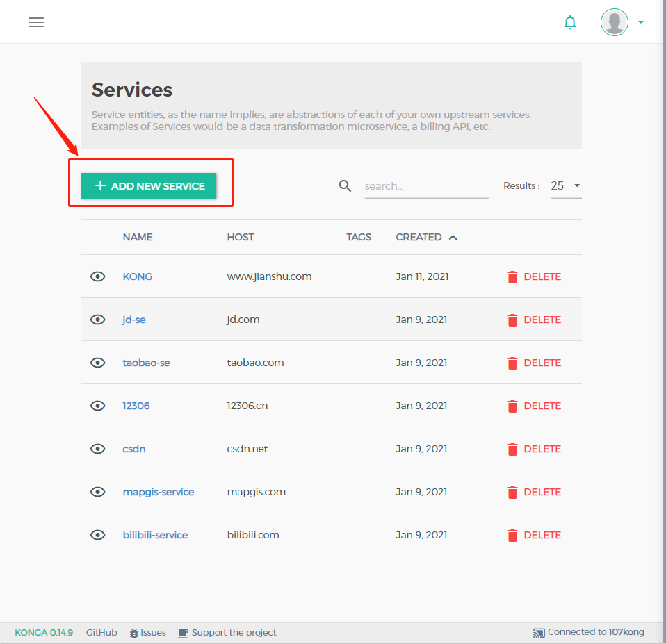The image size is (666, 644).
Task: View details of the KONG service via eye icon
Action: 97,276
